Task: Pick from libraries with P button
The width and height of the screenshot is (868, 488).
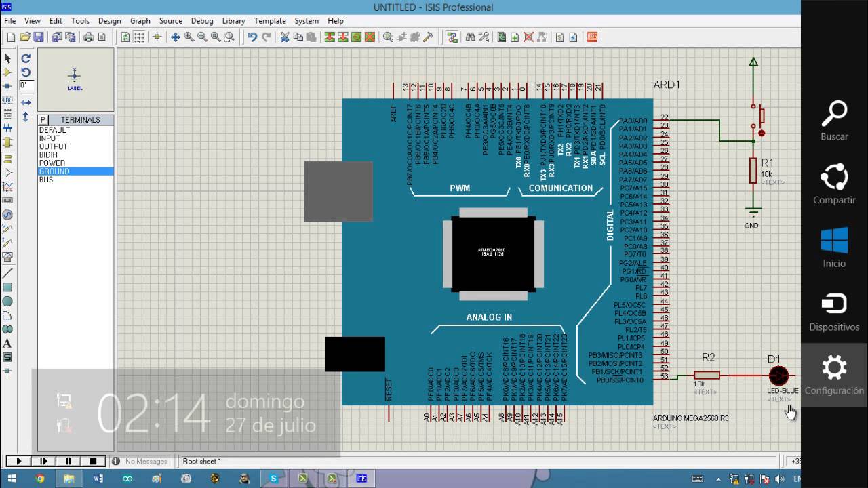Action: point(43,120)
